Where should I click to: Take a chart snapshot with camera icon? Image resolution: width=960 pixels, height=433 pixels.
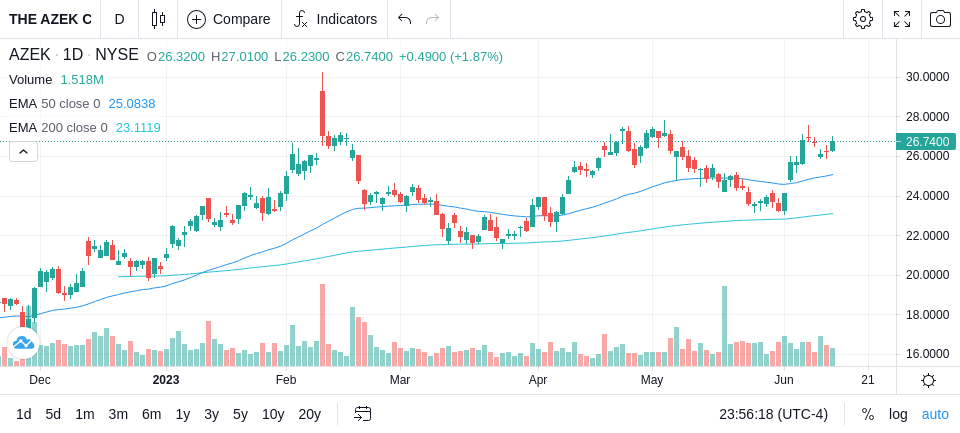tap(940, 19)
